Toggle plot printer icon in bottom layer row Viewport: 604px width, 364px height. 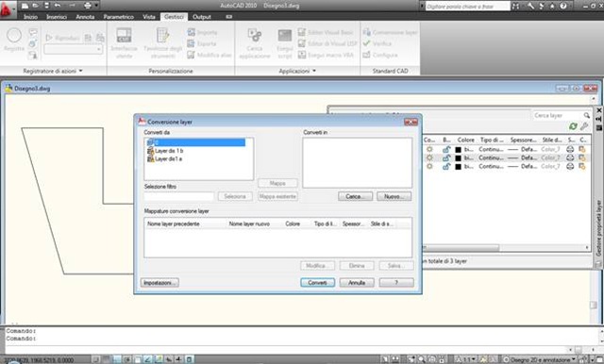pyautogui.click(x=570, y=166)
